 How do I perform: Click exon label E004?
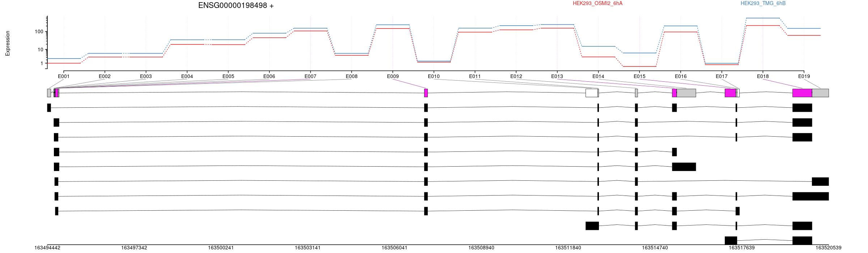click(187, 76)
